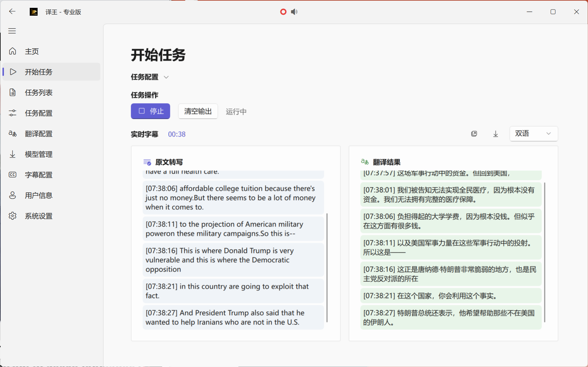Go to 任务配置 sidebar item
Viewport: 588px width, 367px height.
click(x=39, y=113)
